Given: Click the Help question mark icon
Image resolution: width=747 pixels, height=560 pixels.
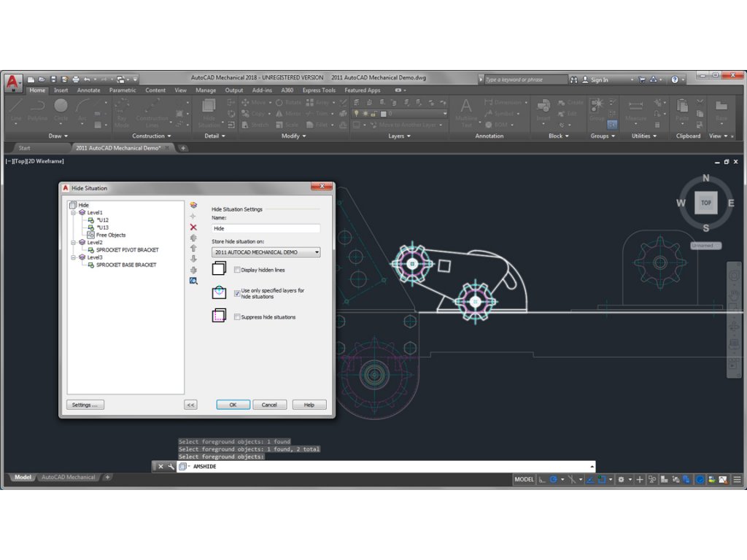Looking at the screenshot, I should pos(675,80).
